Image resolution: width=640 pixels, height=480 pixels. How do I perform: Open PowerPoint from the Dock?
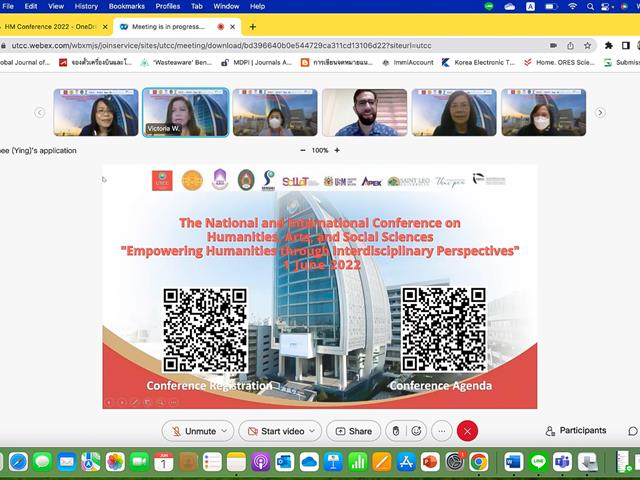(430, 462)
